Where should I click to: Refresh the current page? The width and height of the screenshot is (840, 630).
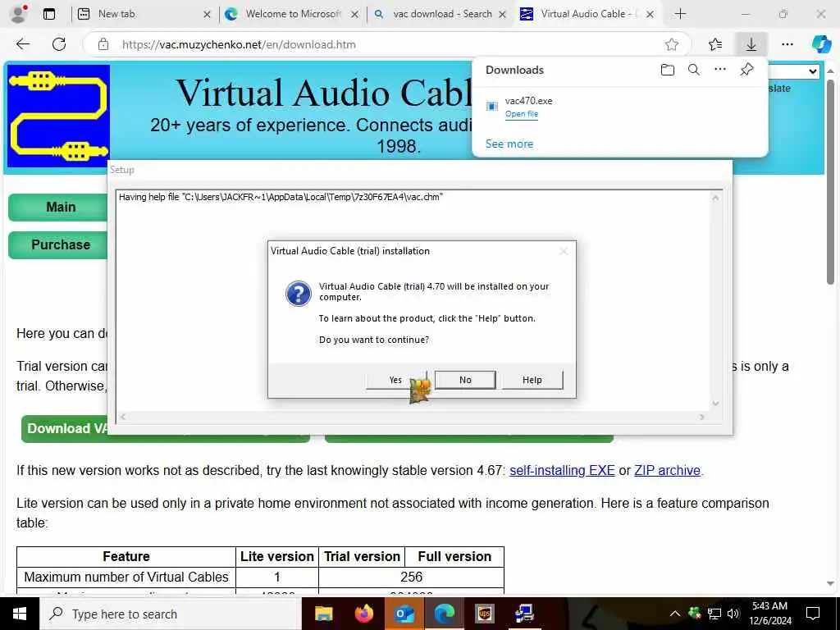(59, 44)
